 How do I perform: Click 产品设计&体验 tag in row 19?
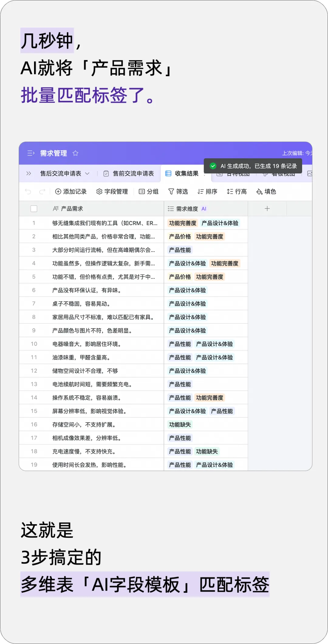pos(214,465)
